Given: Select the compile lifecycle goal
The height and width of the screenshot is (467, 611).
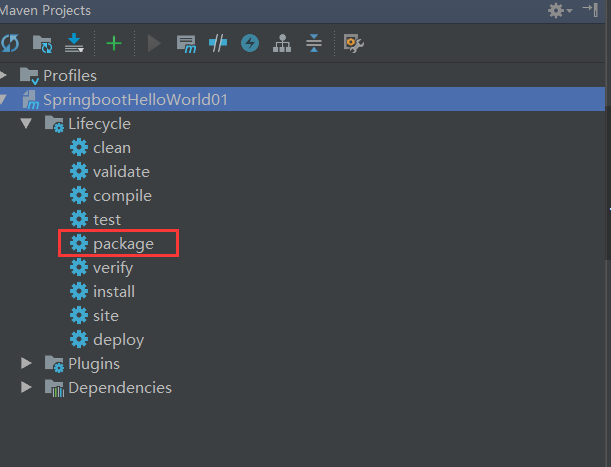Looking at the screenshot, I should tap(122, 196).
